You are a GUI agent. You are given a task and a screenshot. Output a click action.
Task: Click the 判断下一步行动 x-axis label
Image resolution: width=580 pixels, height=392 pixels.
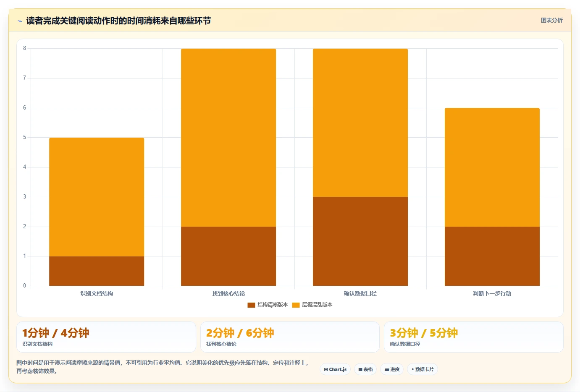(x=492, y=293)
